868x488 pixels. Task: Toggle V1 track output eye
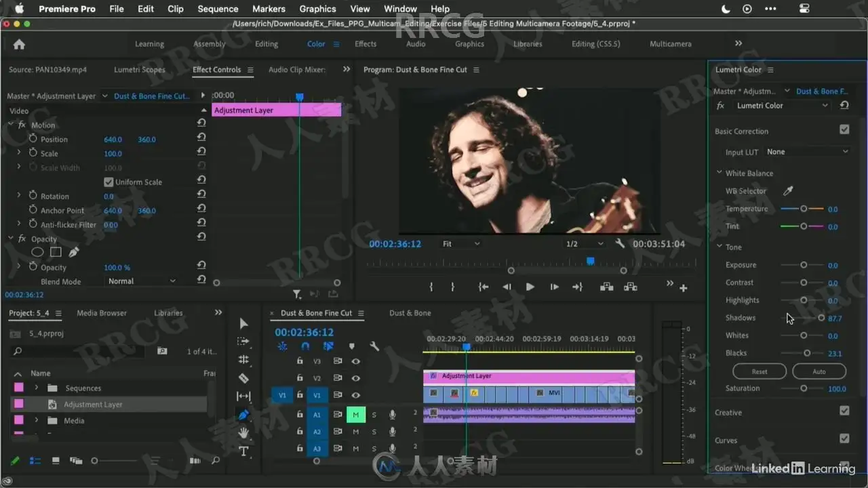[x=355, y=395]
